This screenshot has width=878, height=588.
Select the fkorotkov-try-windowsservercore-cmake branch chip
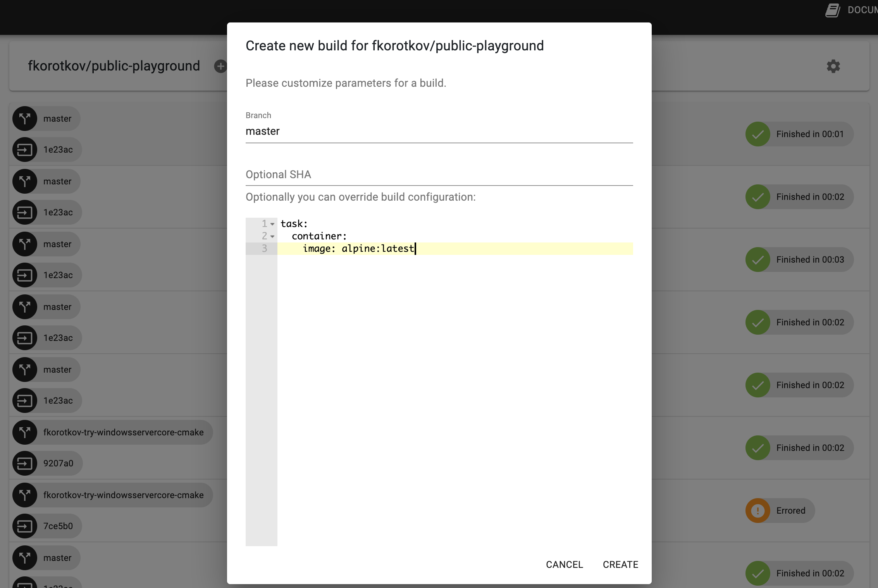[x=112, y=432]
